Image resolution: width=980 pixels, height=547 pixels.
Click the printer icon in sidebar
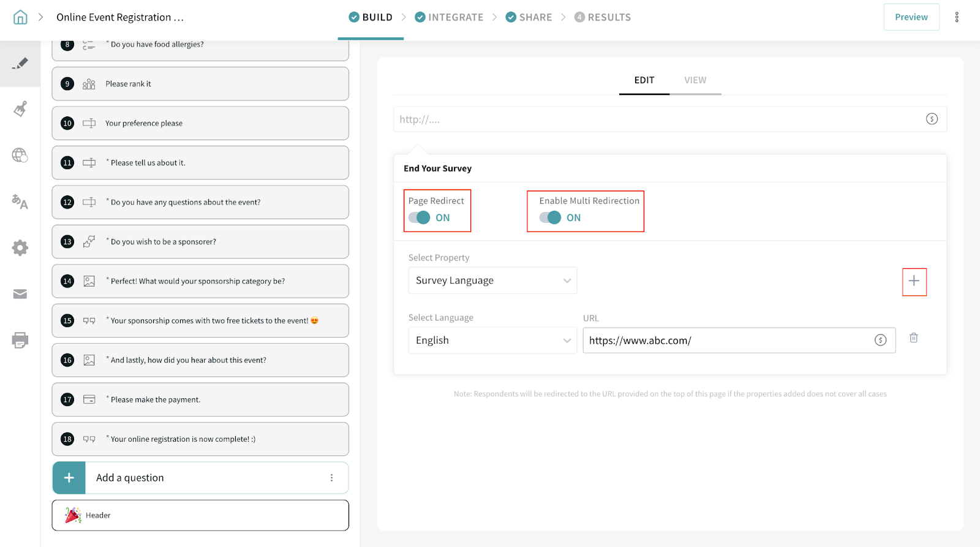[20, 340]
